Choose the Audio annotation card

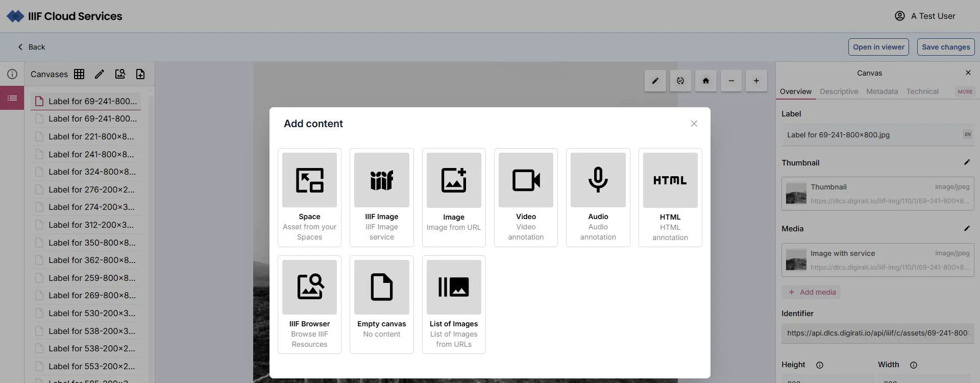tap(598, 198)
